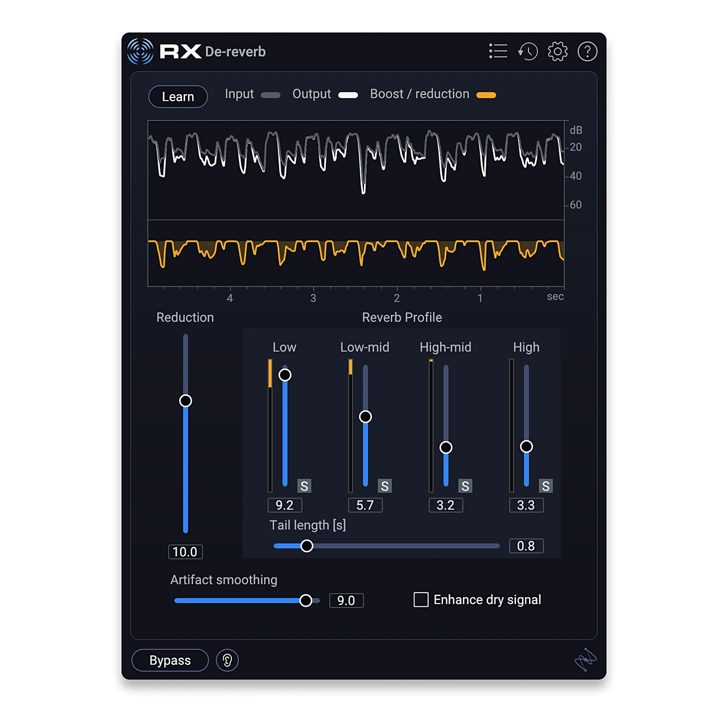The height and width of the screenshot is (728, 728).
Task: Click the Output legend label
Action: [311, 94]
